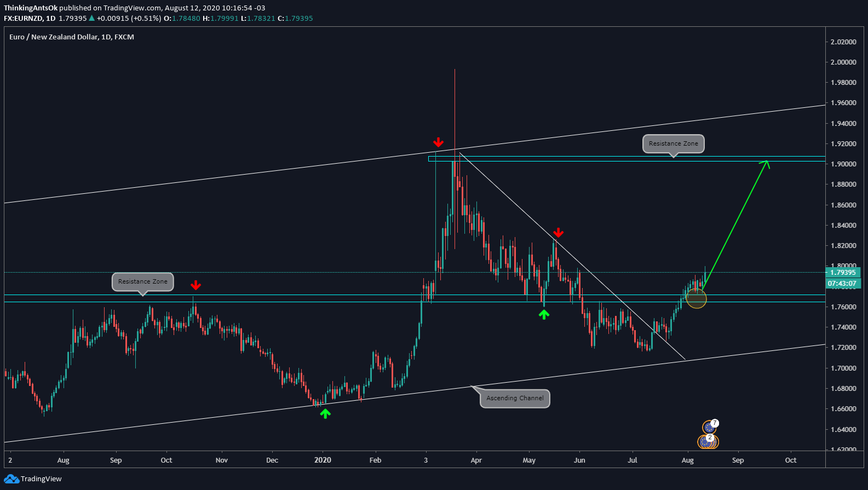Click the countdown timer 07:43:07

(x=843, y=284)
